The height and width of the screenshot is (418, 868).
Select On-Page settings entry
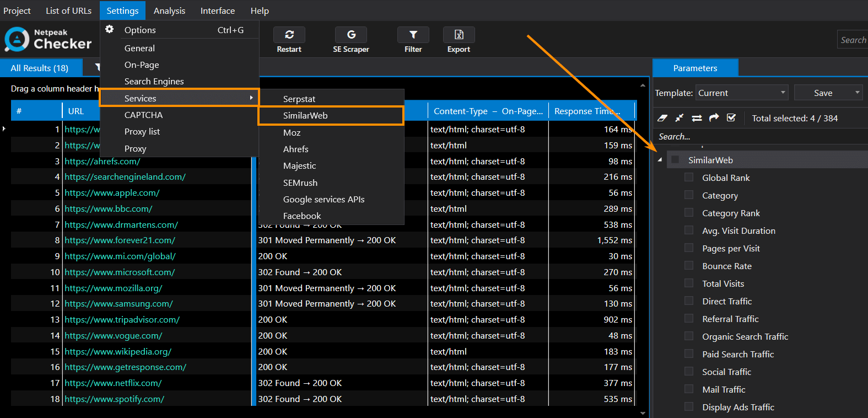(x=180, y=65)
